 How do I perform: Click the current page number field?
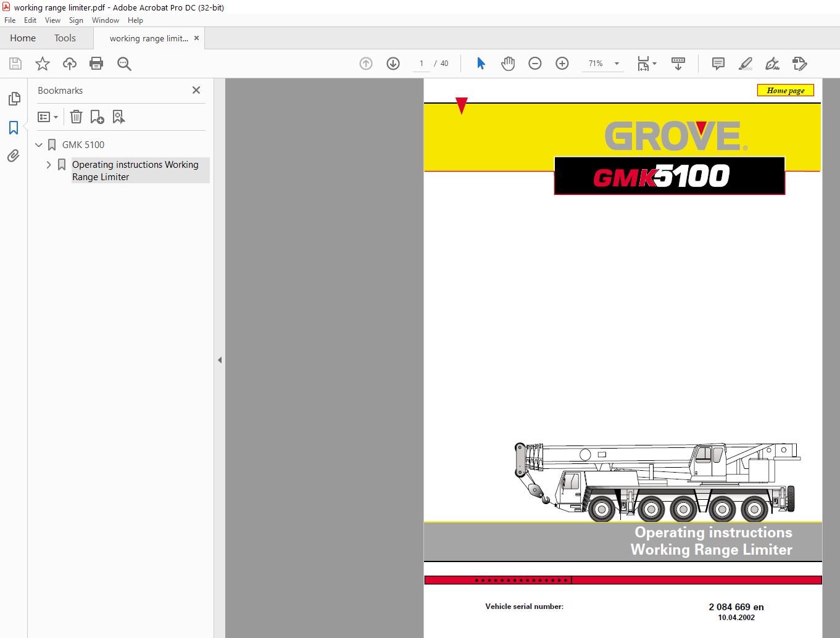point(422,64)
